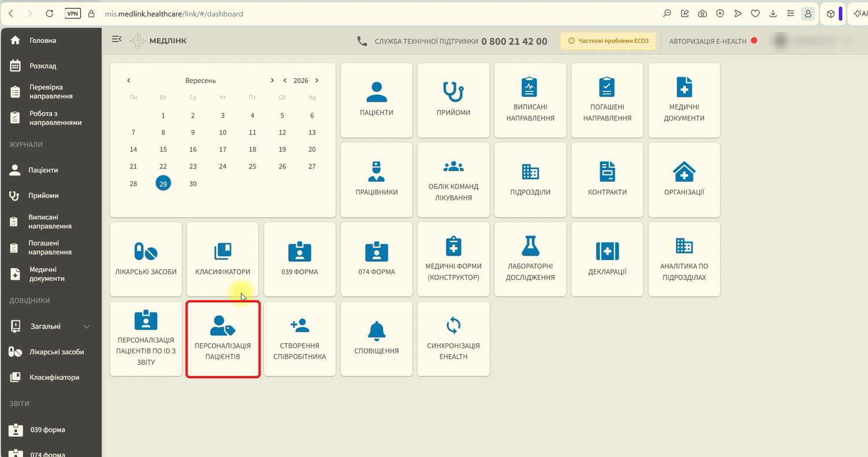Open the Аналітика по підрозділах tile
This screenshot has height=457, width=868.
(684, 259)
